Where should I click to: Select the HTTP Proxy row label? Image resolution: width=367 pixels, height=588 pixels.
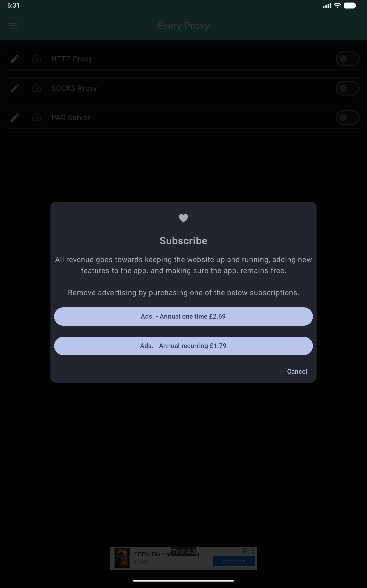click(72, 59)
